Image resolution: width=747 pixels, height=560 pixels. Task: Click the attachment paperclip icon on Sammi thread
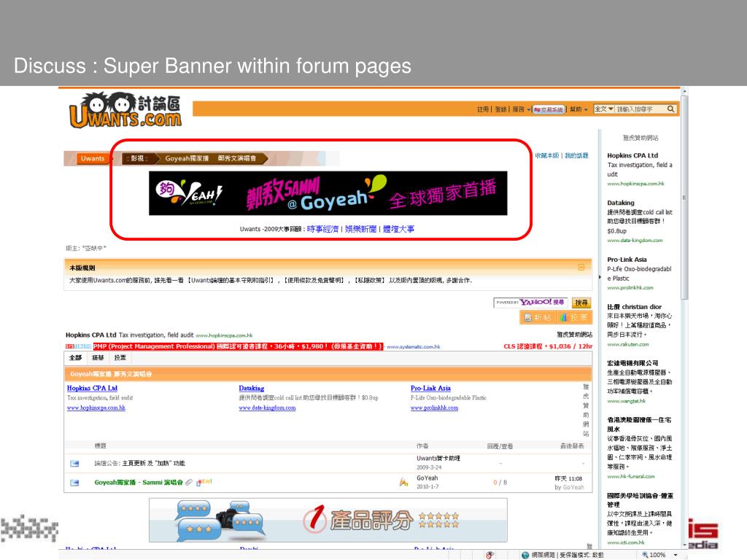click(189, 483)
